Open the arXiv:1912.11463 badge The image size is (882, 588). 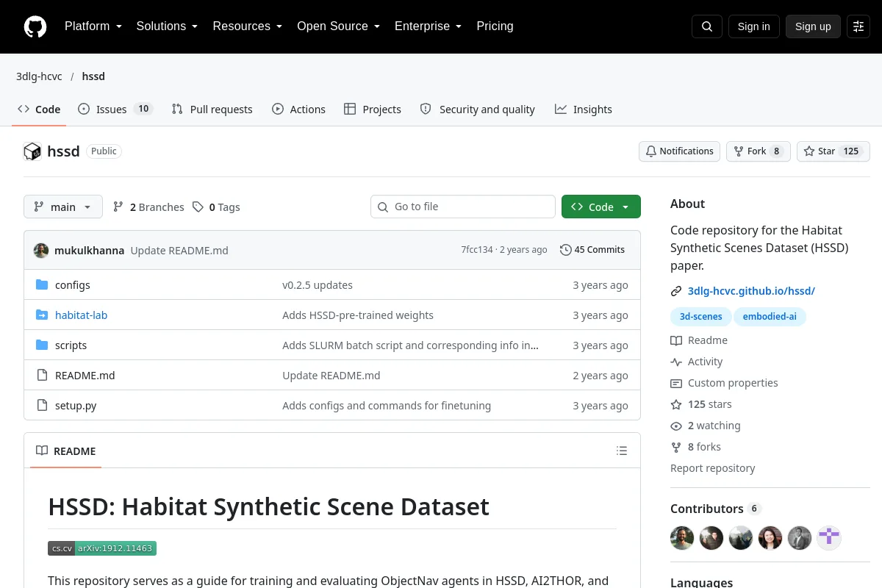pos(102,548)
